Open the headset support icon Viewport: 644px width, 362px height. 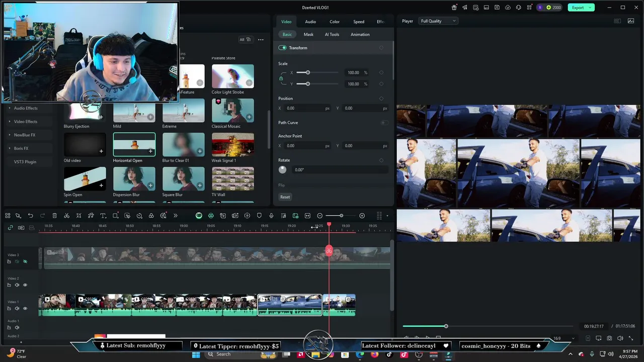518,8
